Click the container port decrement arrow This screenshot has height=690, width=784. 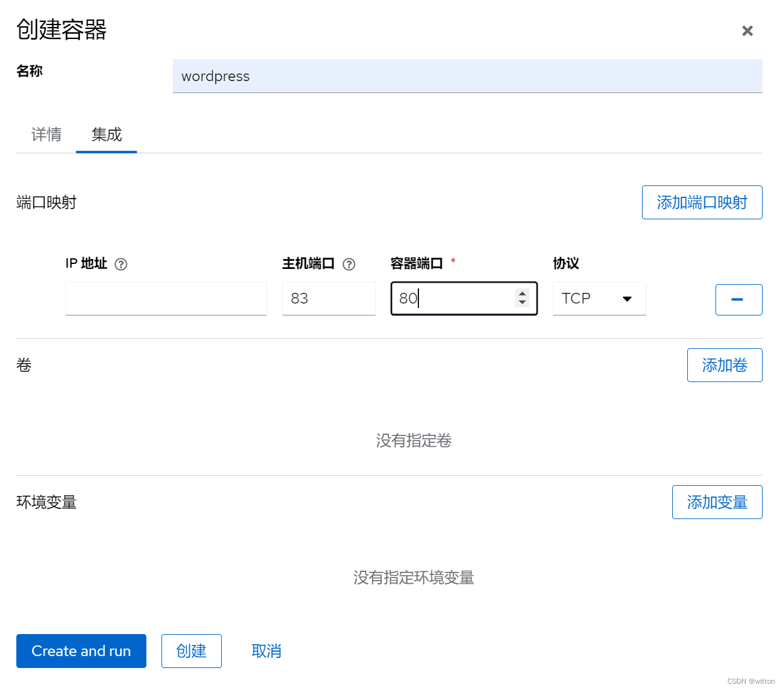(523, 304)
